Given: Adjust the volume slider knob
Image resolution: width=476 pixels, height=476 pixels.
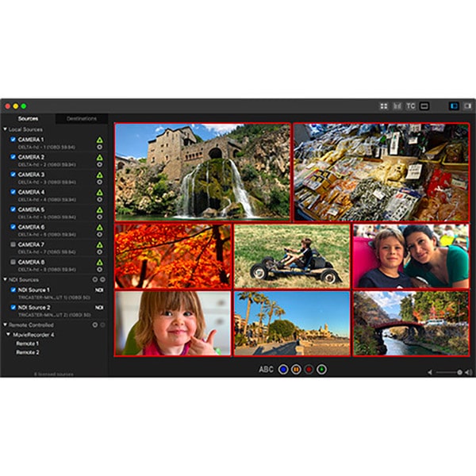Looking at the screenshot, I should point(460,371).
